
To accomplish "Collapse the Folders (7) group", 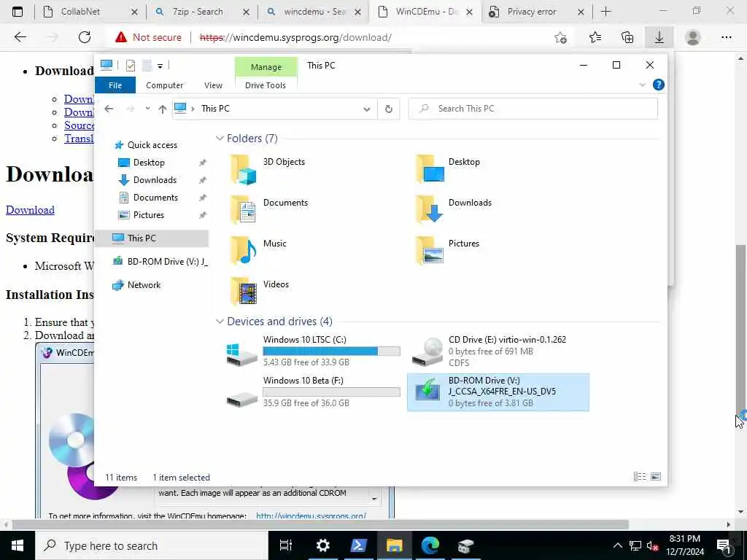I will pos(220,139).
